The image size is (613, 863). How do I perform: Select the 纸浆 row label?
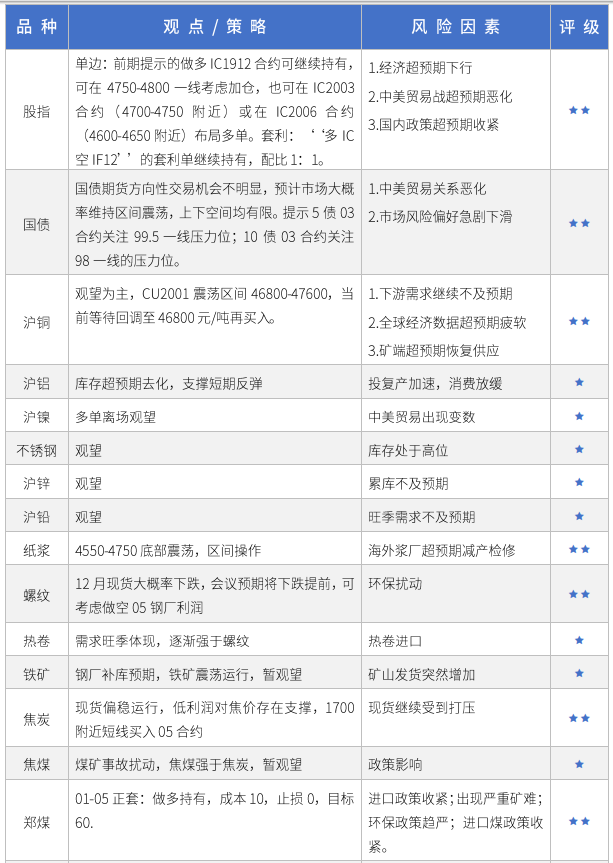(36, 550)
